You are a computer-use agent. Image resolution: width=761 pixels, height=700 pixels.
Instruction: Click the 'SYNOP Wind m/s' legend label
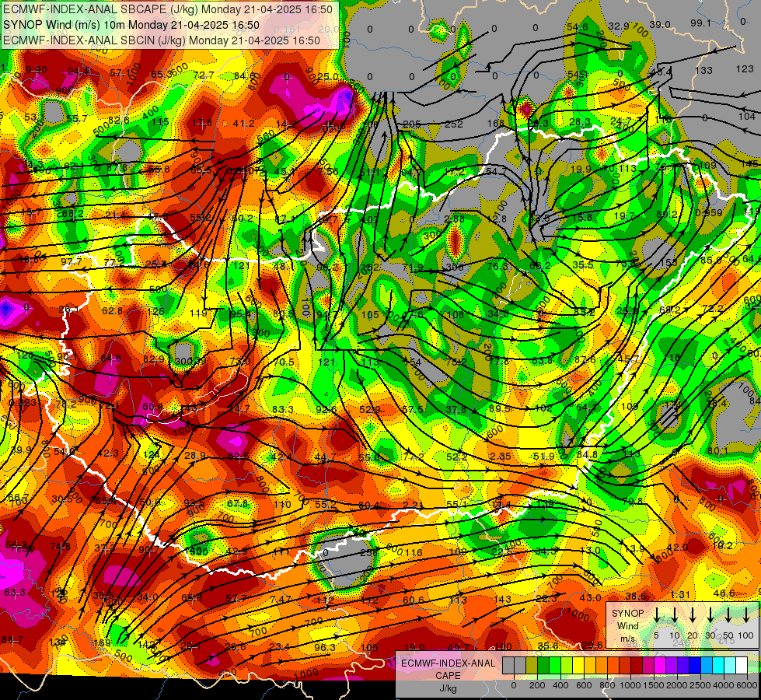pos(627,625)
